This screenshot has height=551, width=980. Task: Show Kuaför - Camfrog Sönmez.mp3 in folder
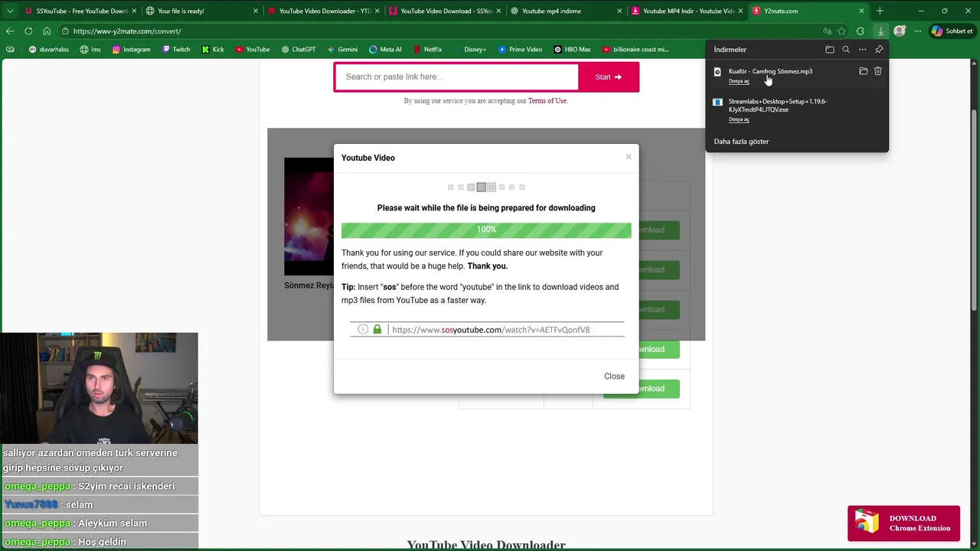point(864,71)
